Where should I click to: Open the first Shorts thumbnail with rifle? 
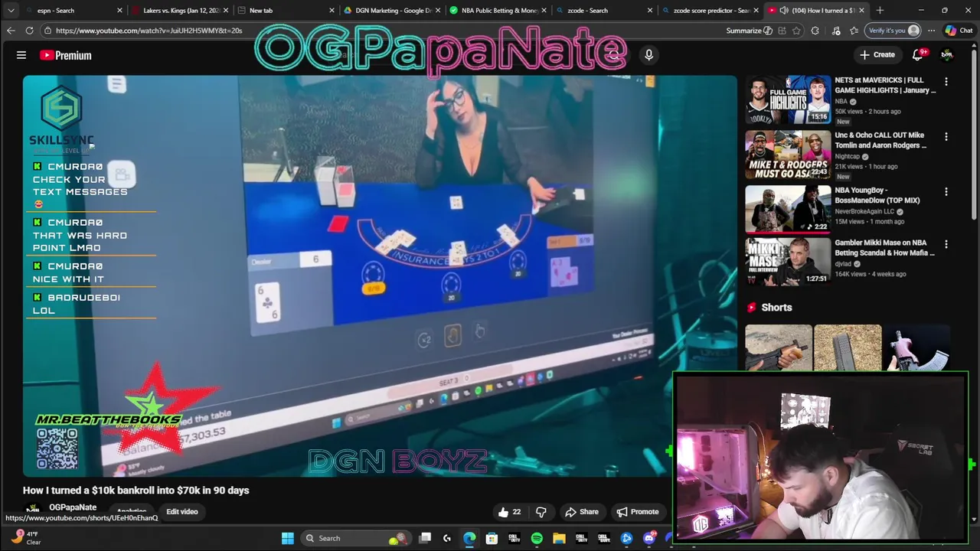779,347
